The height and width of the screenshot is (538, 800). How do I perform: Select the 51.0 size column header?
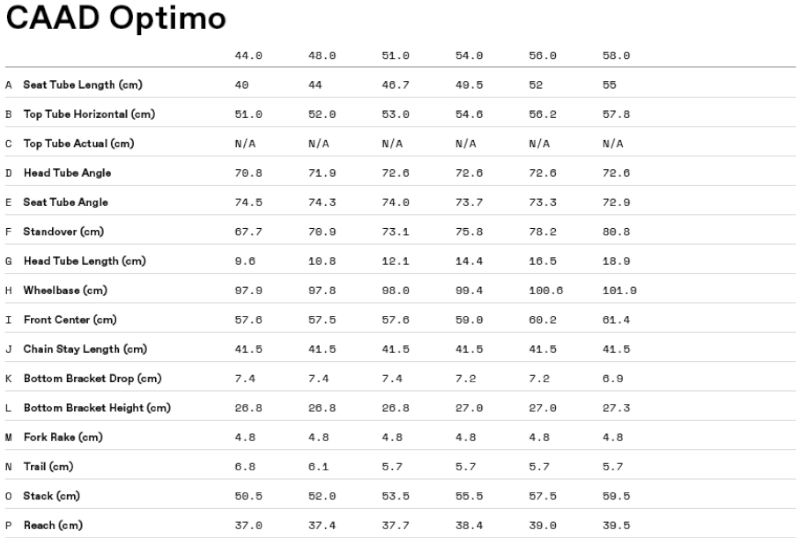tap(395, 56)
